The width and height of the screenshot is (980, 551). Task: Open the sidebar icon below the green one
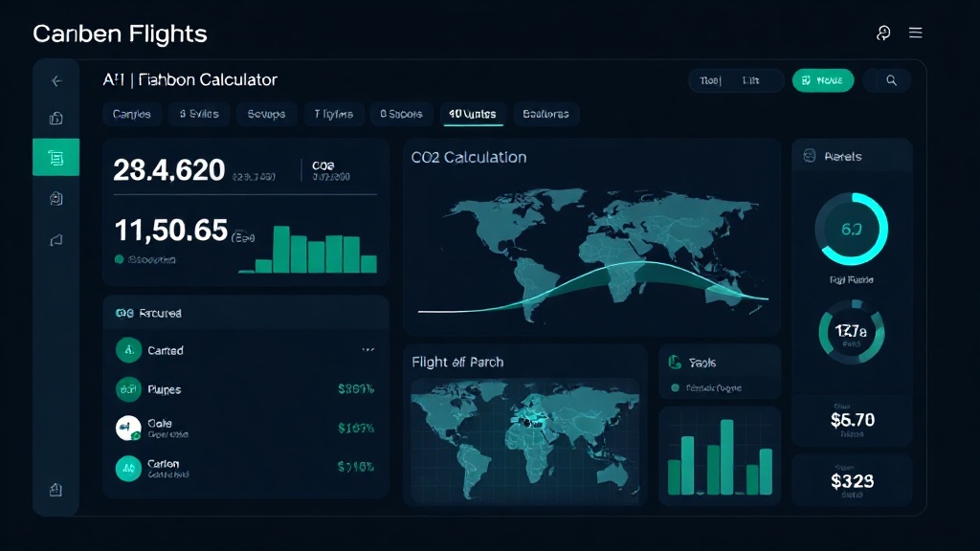(56, 199)
